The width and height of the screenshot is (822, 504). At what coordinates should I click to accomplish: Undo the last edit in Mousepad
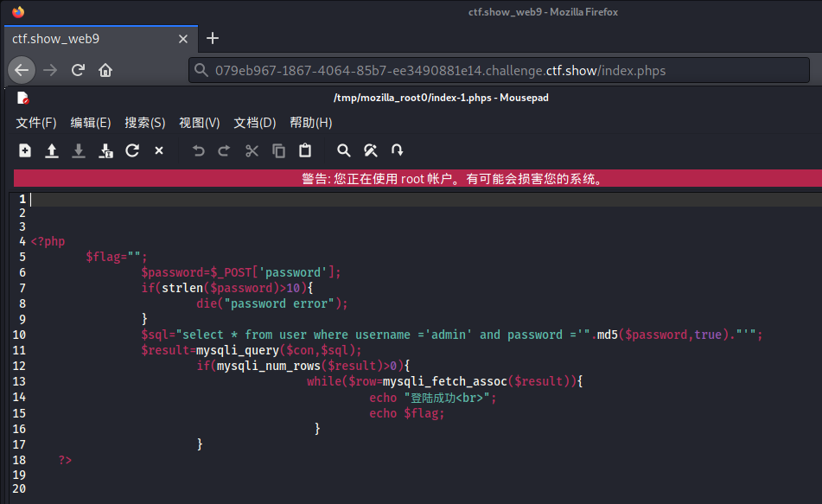coord(198,150)
